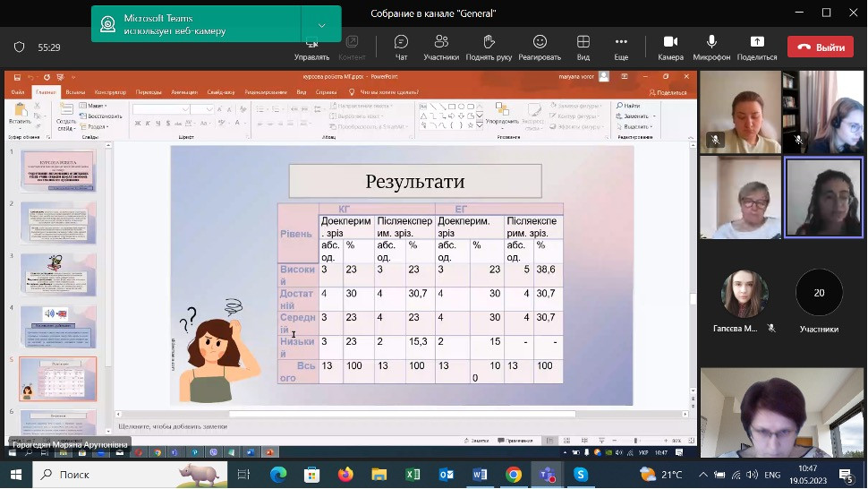The height and width of the screenshot is (489, 868).
Task: Leave the meeting with the Выйти button
Action: pyautogui.click(x=821, y=47)
